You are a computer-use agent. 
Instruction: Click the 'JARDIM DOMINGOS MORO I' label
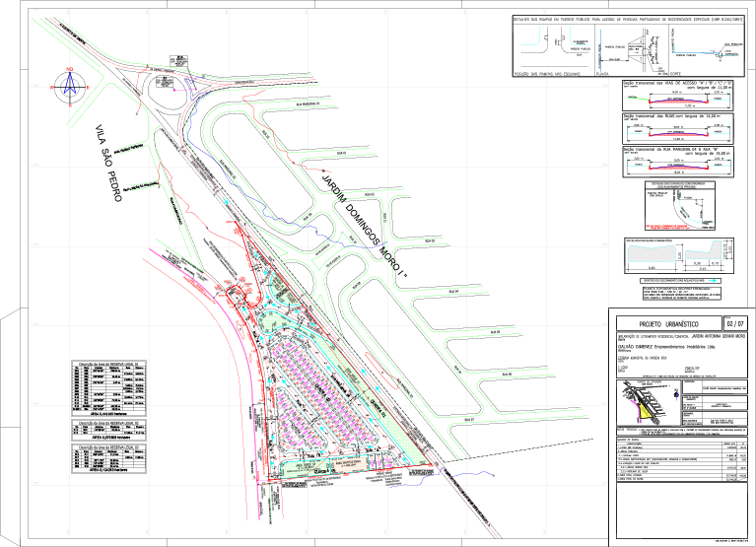(365, 224)
